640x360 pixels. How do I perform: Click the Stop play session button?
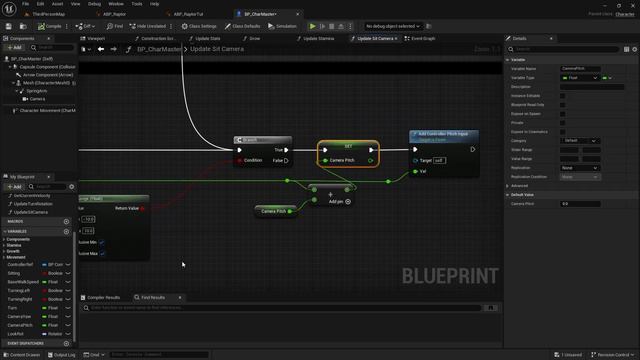pyautogui.click(x=332, y=26)
